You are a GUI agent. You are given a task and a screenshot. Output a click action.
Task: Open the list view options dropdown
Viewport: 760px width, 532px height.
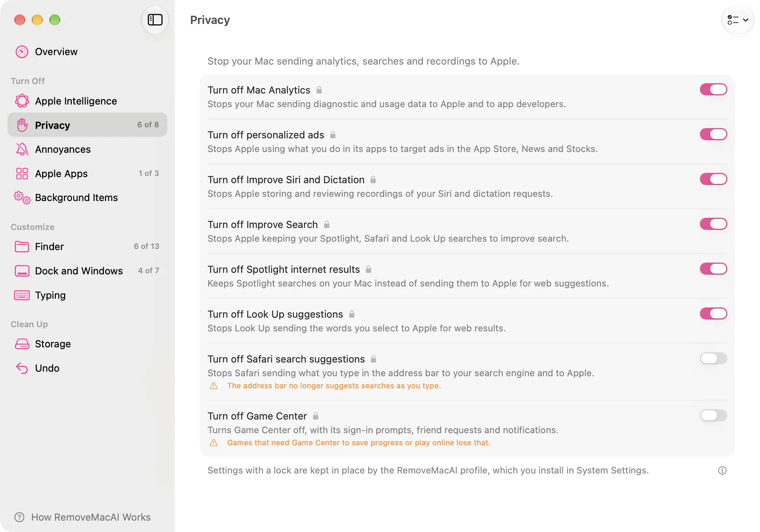[738, 20]
